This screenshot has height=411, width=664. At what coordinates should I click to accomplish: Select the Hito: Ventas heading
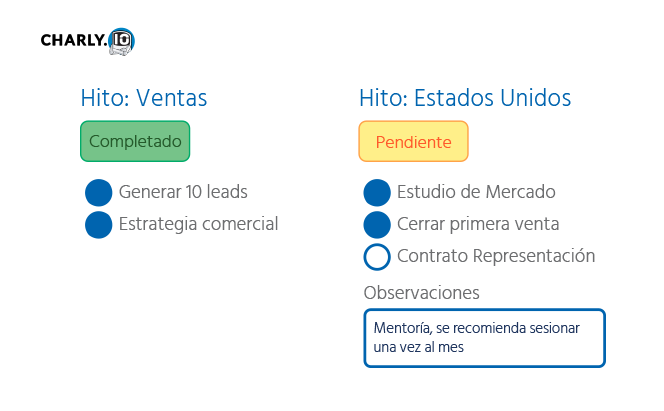[143, 98]
